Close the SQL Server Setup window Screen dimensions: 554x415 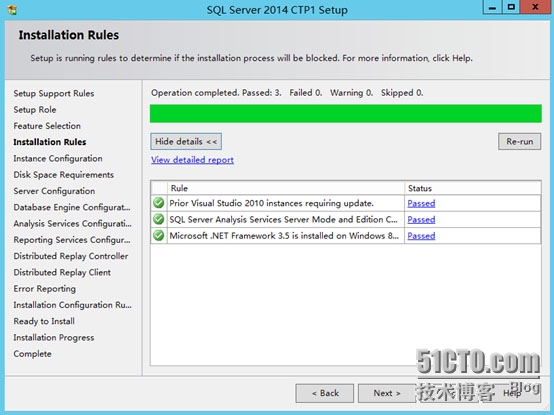536,7
